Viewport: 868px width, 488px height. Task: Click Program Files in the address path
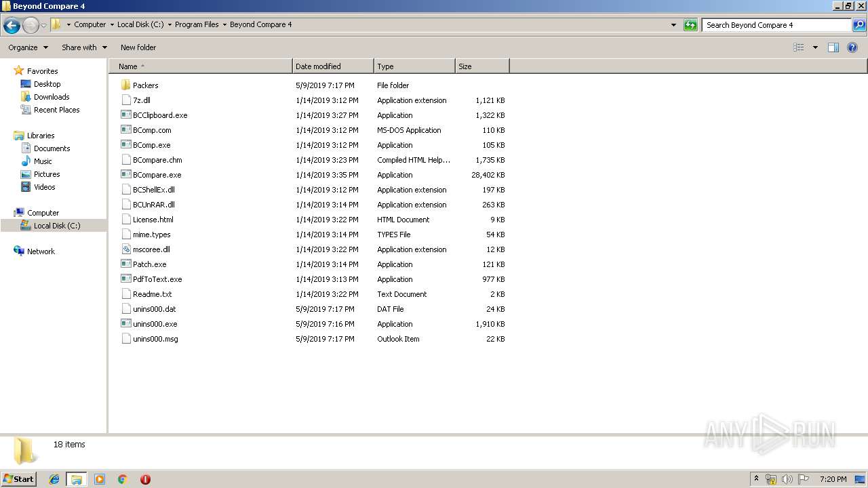197,24
